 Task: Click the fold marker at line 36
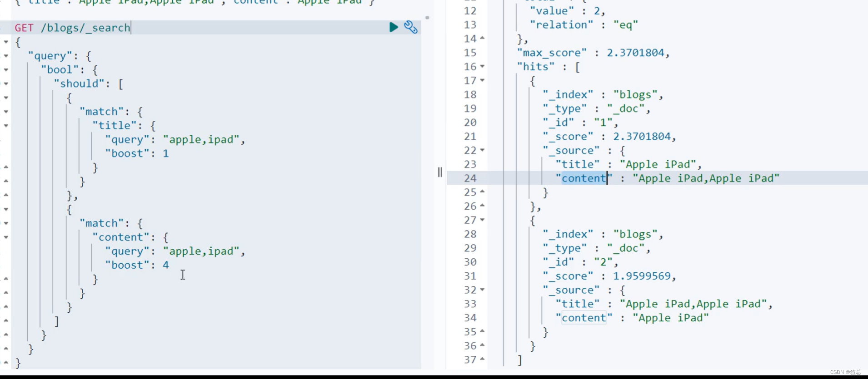(482, 346)
